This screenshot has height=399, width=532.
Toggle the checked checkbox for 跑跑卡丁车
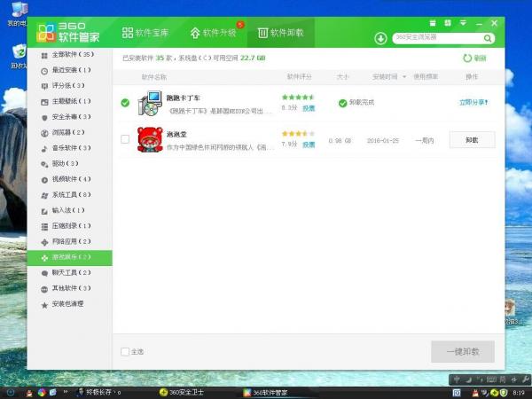point(125,103)
